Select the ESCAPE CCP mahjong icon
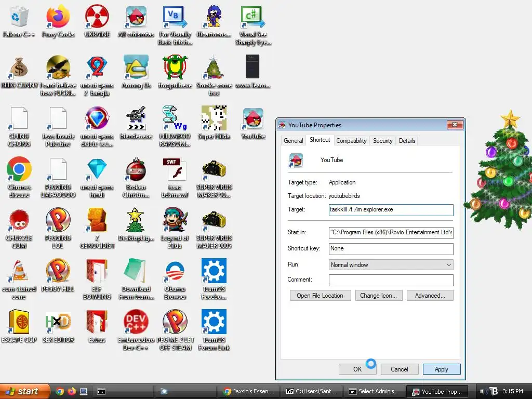Screen dimensions: 532x399 click(x=19, y=322)
